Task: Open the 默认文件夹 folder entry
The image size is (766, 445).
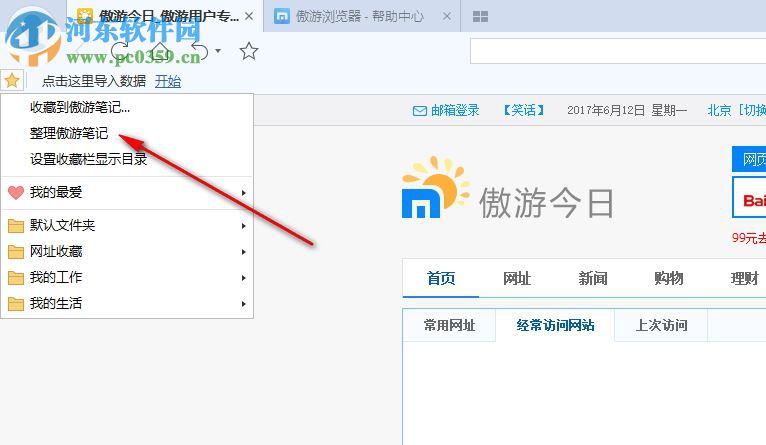Action: click(127, 225)
